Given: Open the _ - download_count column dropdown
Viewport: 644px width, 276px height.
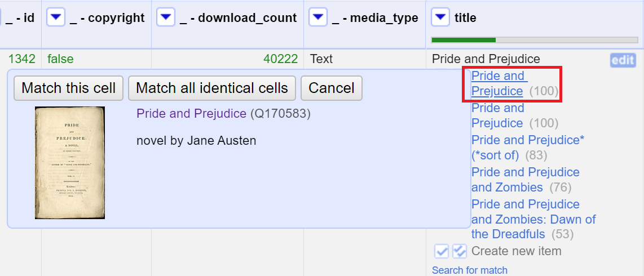Looking at the screenshot, I should pyautogui.click(x=166, y=18).
